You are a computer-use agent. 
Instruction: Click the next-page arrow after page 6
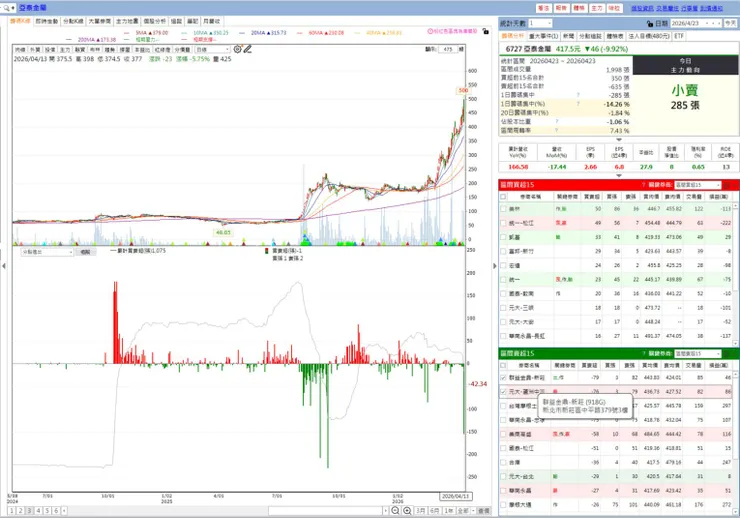coord(64,511)
